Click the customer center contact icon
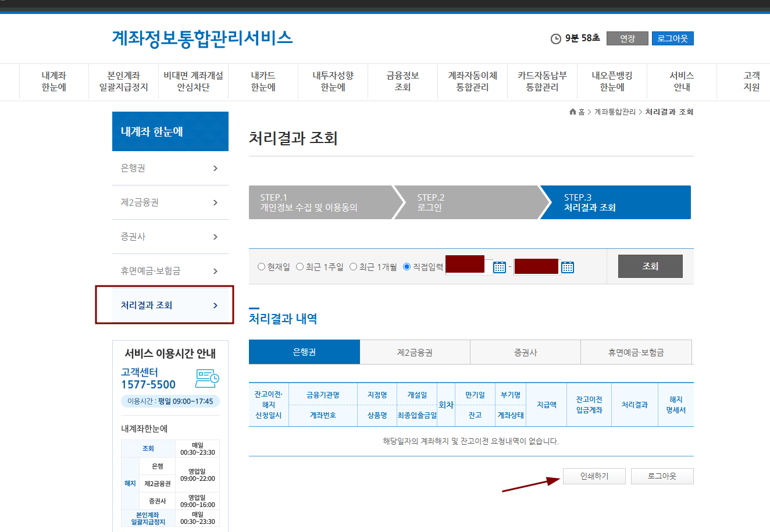 (206, 379)
